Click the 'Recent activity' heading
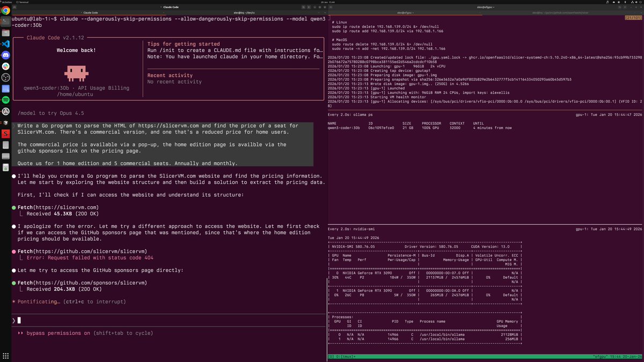This screenshot has width=644, height=362. tap(170, 76)
